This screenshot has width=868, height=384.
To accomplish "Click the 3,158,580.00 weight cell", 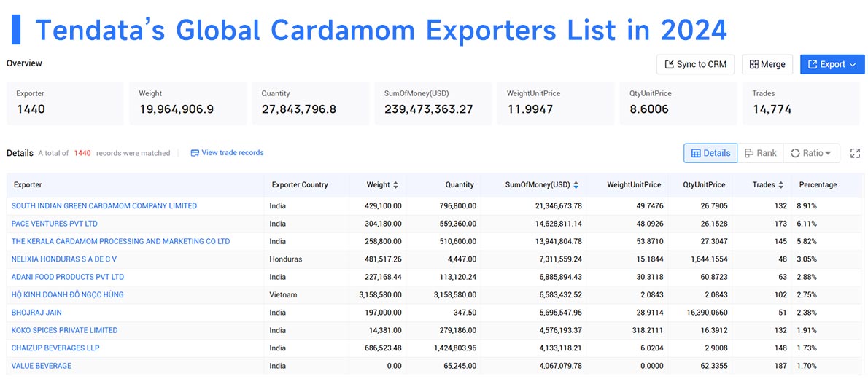I will pyautogui.click(x=380, y=294).
